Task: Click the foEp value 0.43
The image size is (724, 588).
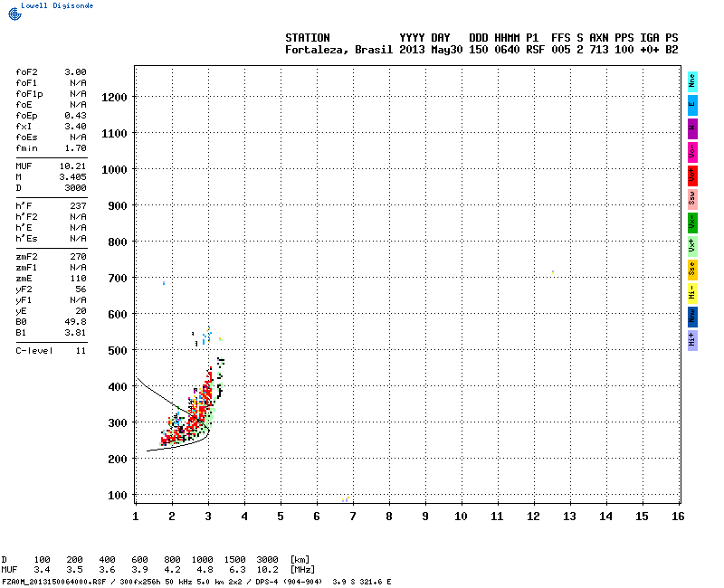Action: (x=75, y=116)
